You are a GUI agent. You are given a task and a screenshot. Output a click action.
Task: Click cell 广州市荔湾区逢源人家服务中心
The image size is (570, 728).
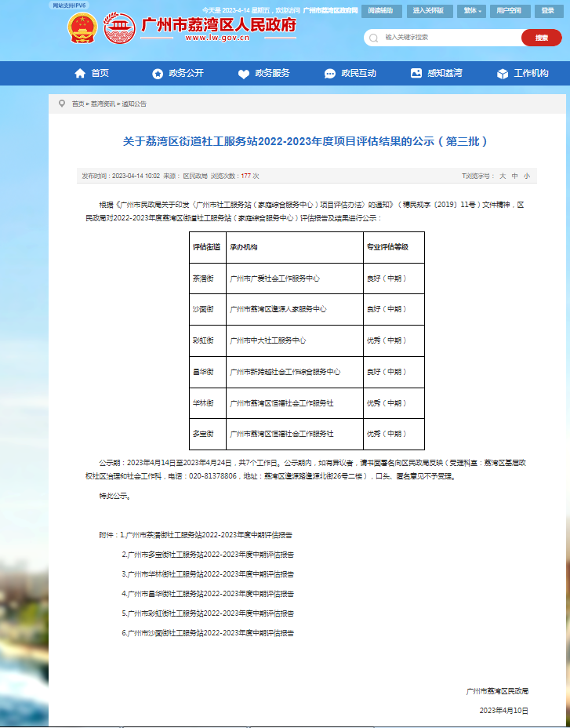click(x=295, y=309)
